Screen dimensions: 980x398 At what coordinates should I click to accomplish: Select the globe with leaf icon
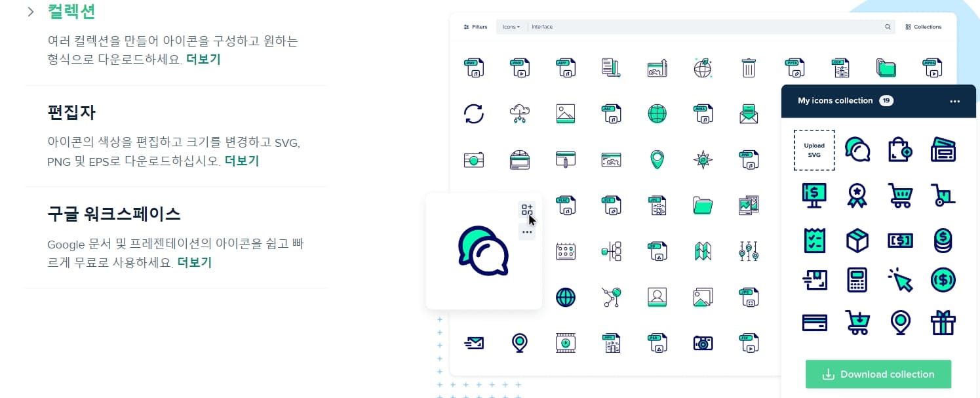703,68
